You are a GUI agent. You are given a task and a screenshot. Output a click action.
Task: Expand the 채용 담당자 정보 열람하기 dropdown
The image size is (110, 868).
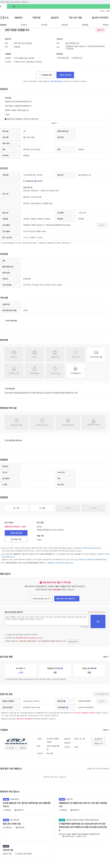tap(67, 598)
